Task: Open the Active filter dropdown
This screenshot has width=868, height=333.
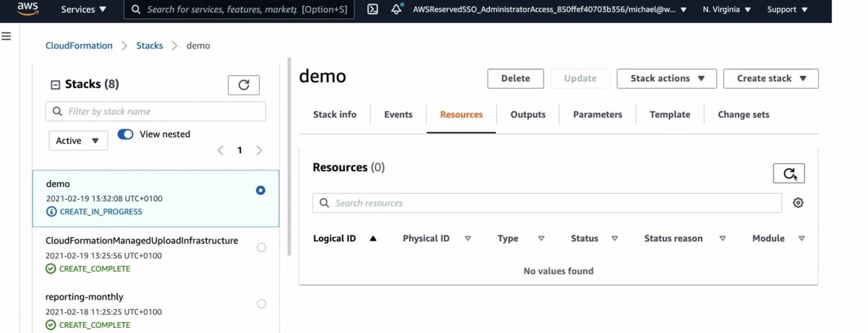Action: point(78,141)
